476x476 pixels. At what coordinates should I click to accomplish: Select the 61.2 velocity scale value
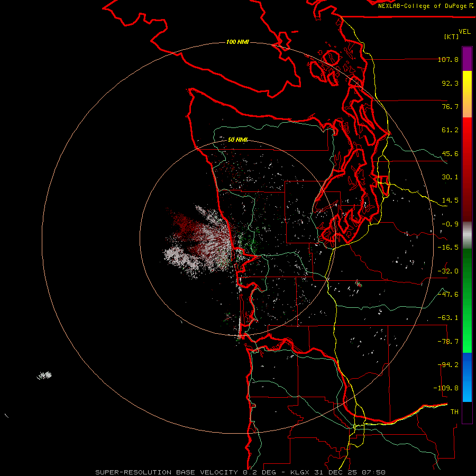(450, 130)
